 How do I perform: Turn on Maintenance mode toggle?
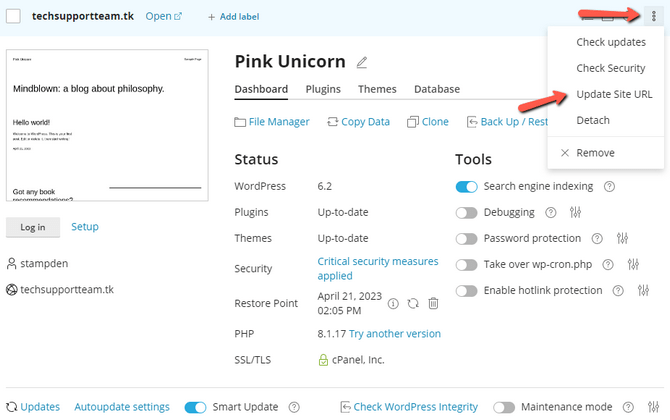(504, 407)
